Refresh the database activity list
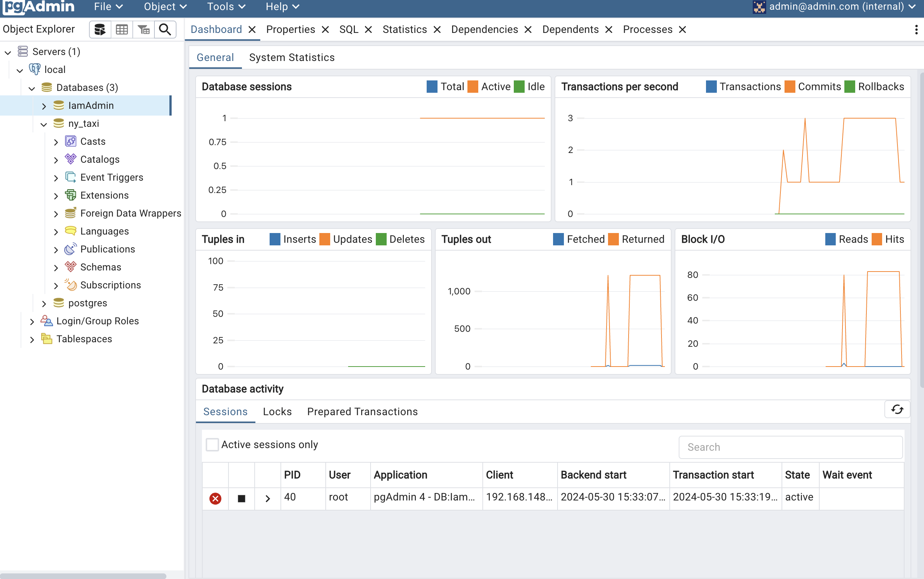 tap(897, 410)
